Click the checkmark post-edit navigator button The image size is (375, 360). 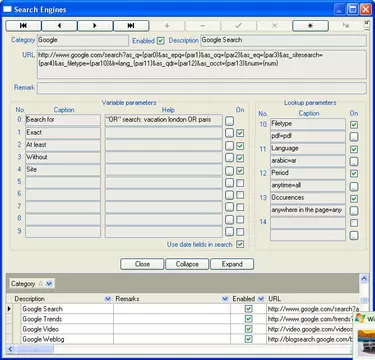click(239, 26)
